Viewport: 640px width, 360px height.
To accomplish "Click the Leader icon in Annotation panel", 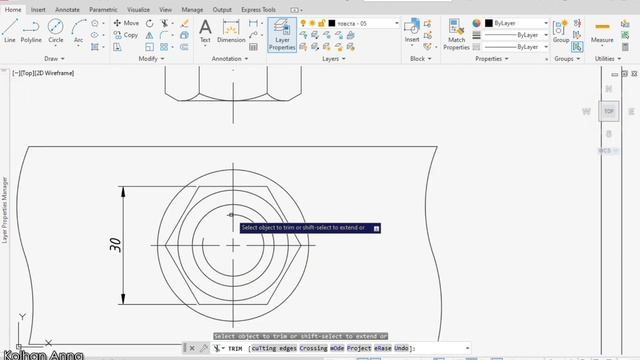I will point(253,36).
